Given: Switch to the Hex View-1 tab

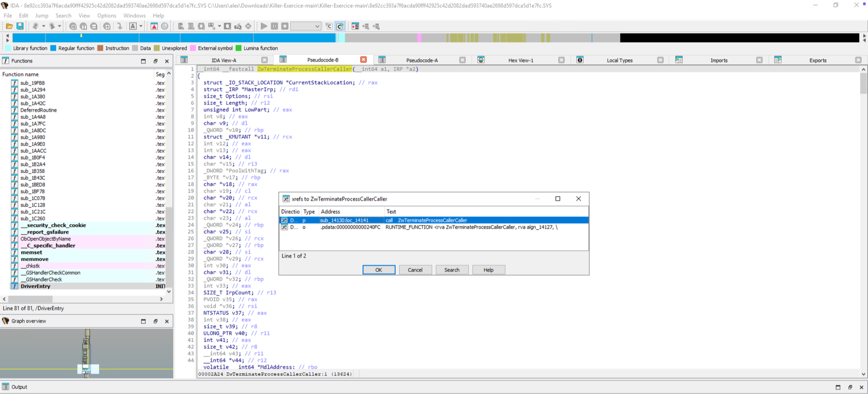Looking at the screenshot, I should point(521,60).
